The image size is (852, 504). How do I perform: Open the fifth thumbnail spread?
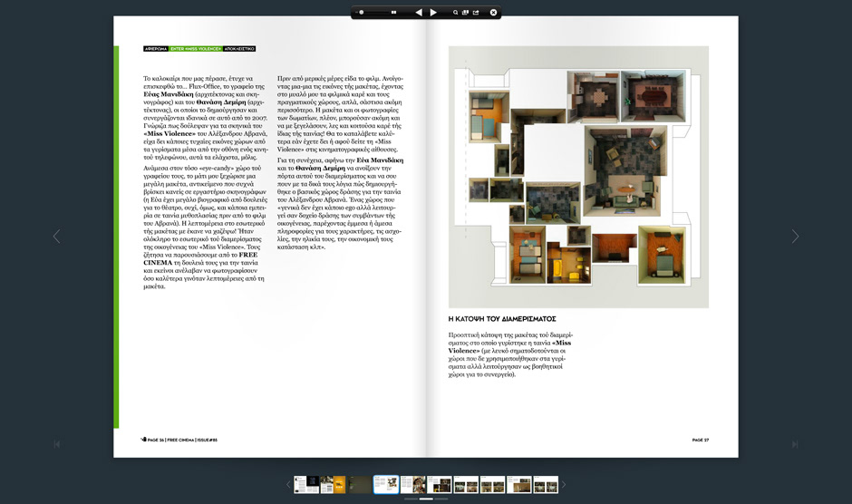pyautogui.click(x=412, y=484)
